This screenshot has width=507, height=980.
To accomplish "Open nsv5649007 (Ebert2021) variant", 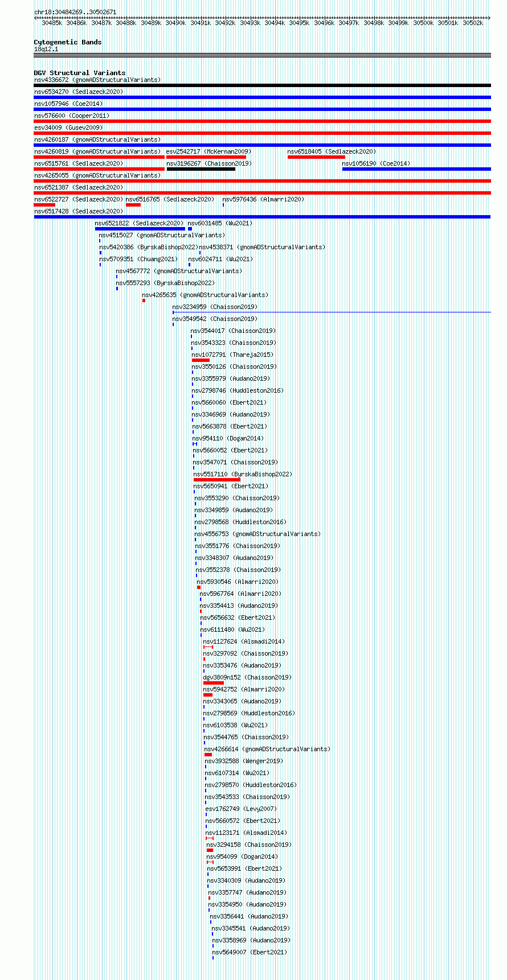I will 250,952.
